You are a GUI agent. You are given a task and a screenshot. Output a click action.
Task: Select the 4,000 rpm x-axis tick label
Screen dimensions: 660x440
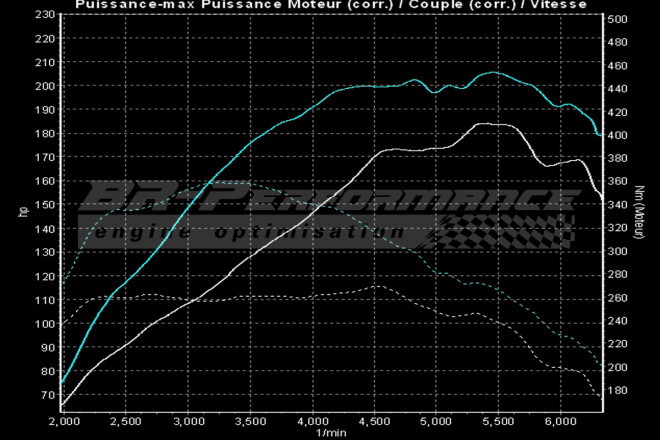(x=312, y=422)
